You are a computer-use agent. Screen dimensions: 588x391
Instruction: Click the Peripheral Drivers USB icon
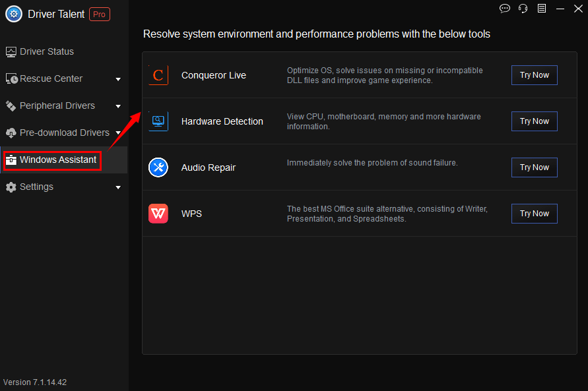pyautogui.click(x=11, y=106)
